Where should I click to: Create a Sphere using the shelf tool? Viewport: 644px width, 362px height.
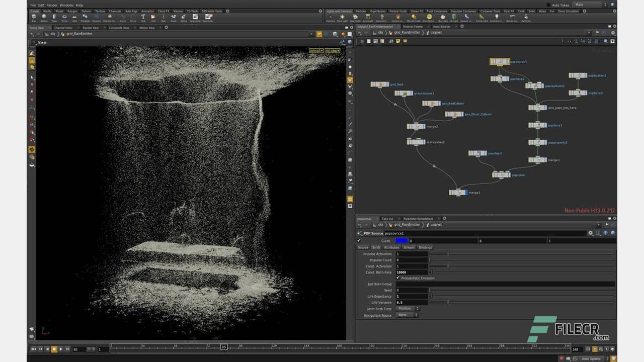(44, 17)
